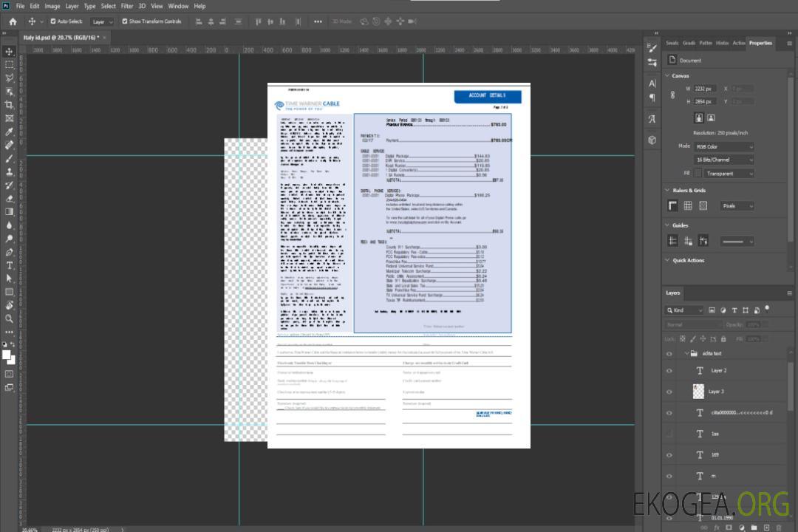The width and height of the screenshot is (798, 532).
Task: Set canvas to landscape orientation
Action: [711, 117]
